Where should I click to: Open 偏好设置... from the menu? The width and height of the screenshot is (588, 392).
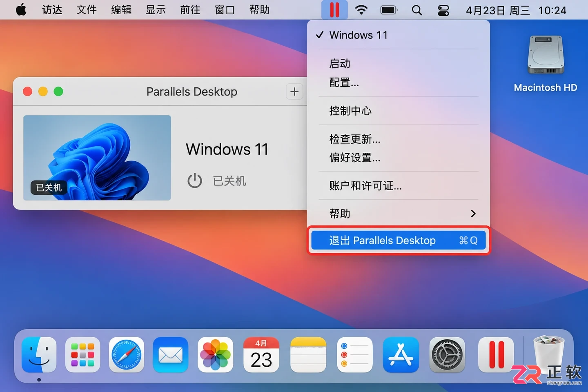(399, 158)
